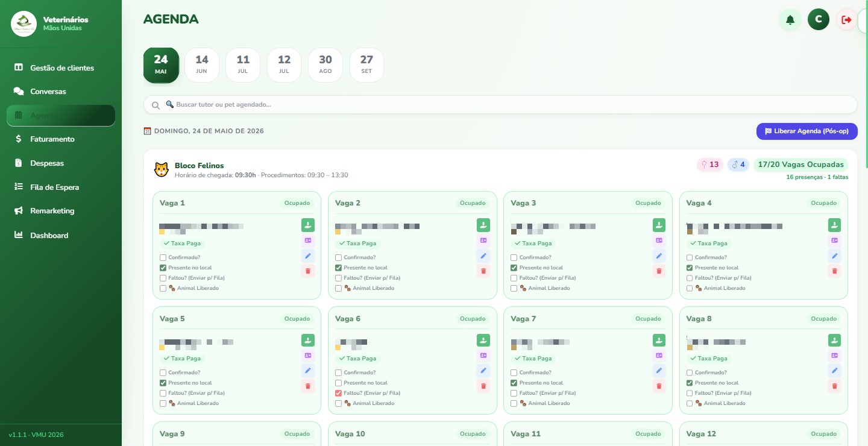Click the Buscar tutor ou pet search field
This screenshot has width=868, height=446.
click(x=500, y=104)
